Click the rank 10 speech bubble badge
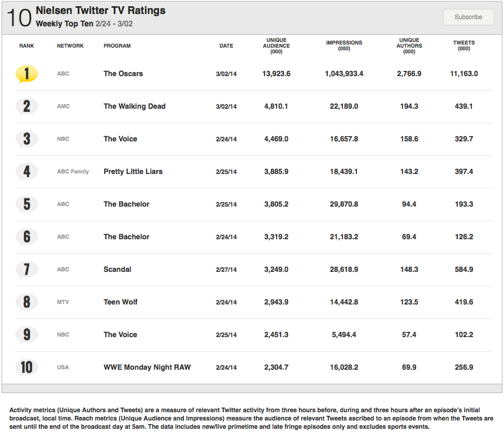The height and width of the screenshot is (435, 504). click(x=27, y=367)
